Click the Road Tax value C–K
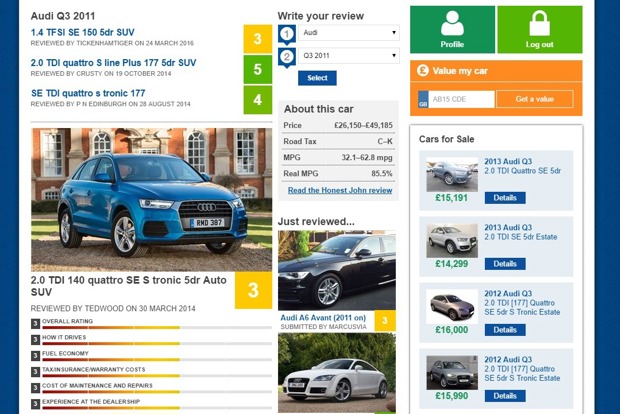 385,142
